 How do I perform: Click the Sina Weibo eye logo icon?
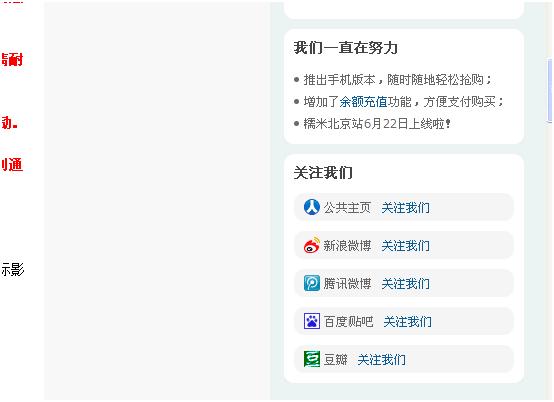pos(312,245)
